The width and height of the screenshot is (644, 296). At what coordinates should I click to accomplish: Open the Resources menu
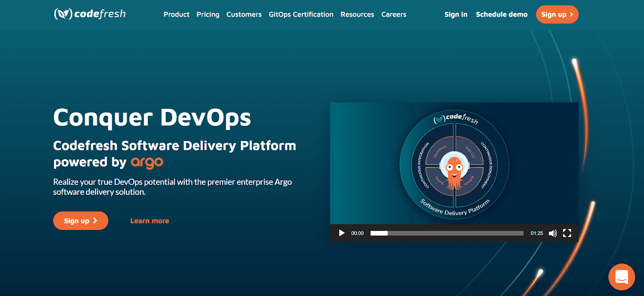point(357,14)
